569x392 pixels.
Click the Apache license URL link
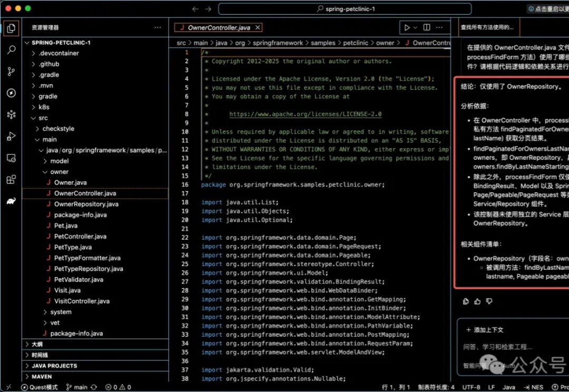click(305, 114)
